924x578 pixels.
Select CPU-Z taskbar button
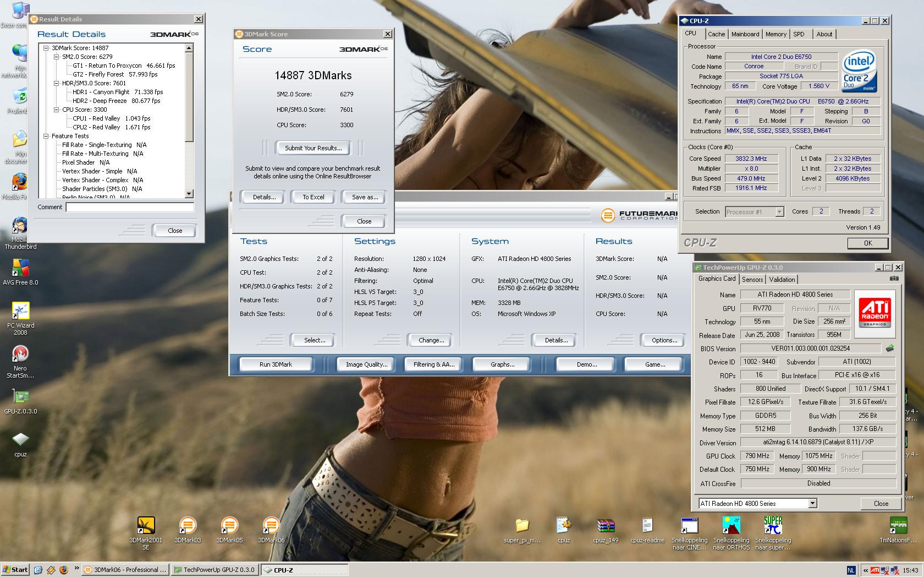(304, 570)
